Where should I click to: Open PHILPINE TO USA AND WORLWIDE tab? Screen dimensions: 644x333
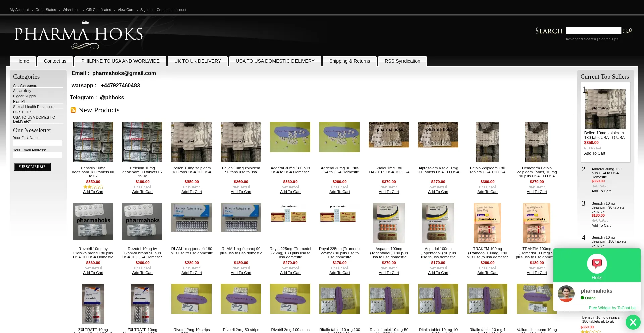120,61
